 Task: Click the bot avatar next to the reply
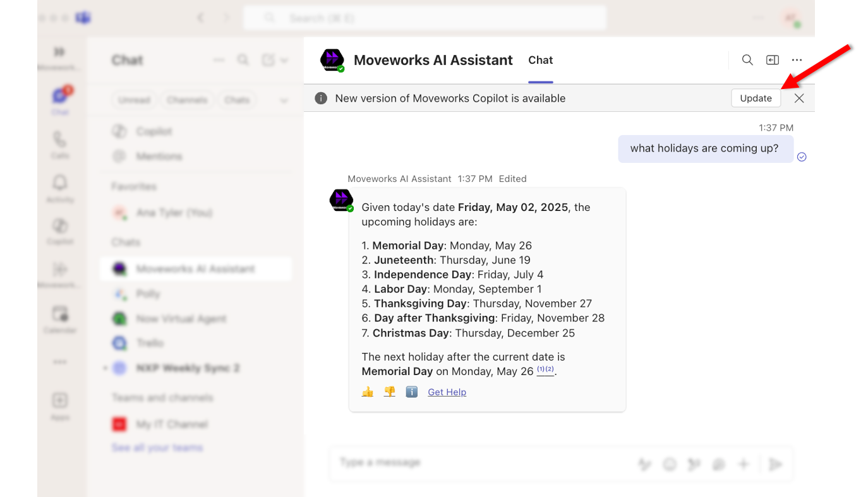[x=341, y=200]
